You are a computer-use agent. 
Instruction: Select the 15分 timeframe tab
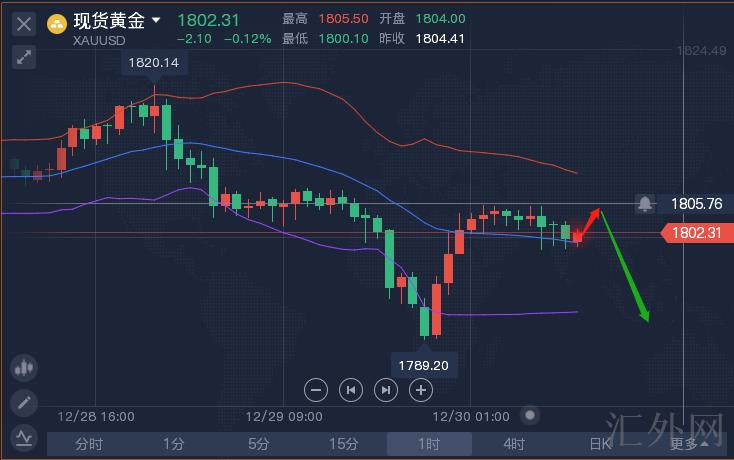[344, 444]
